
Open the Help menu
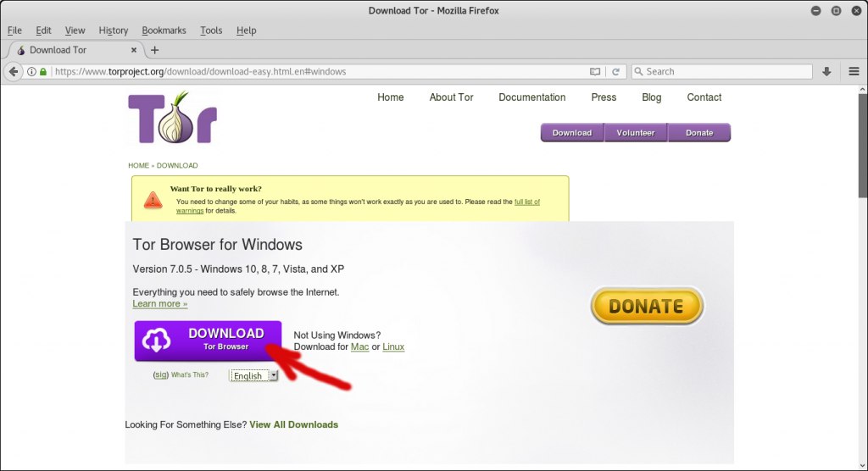[247, 30]
